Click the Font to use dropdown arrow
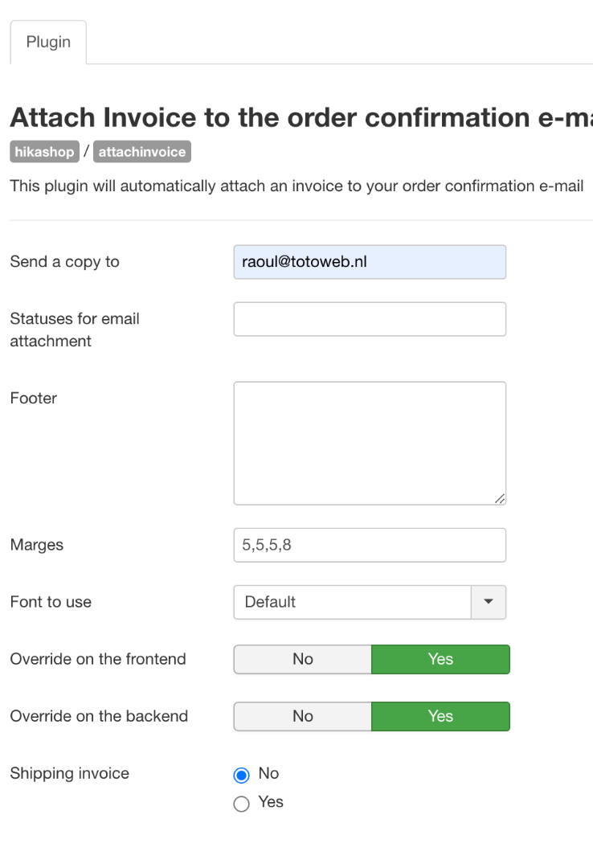The image size is (593, 868). coord(489,602)
